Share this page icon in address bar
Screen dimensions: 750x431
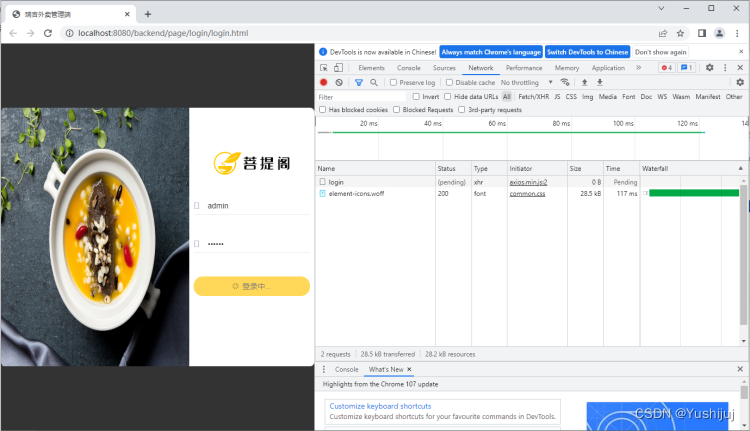click(x=663, y=33)
